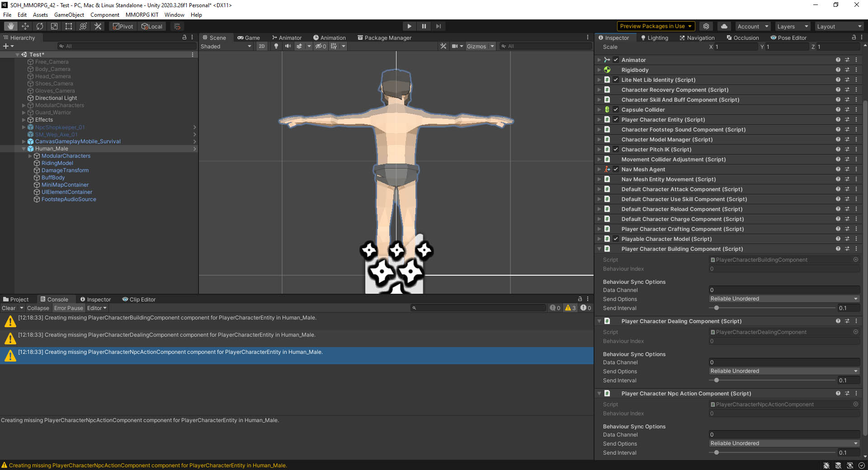Image resolution: width=868 pixels, height=470 pixels.
Task: Activate the Hand tool
Action: 10,26
